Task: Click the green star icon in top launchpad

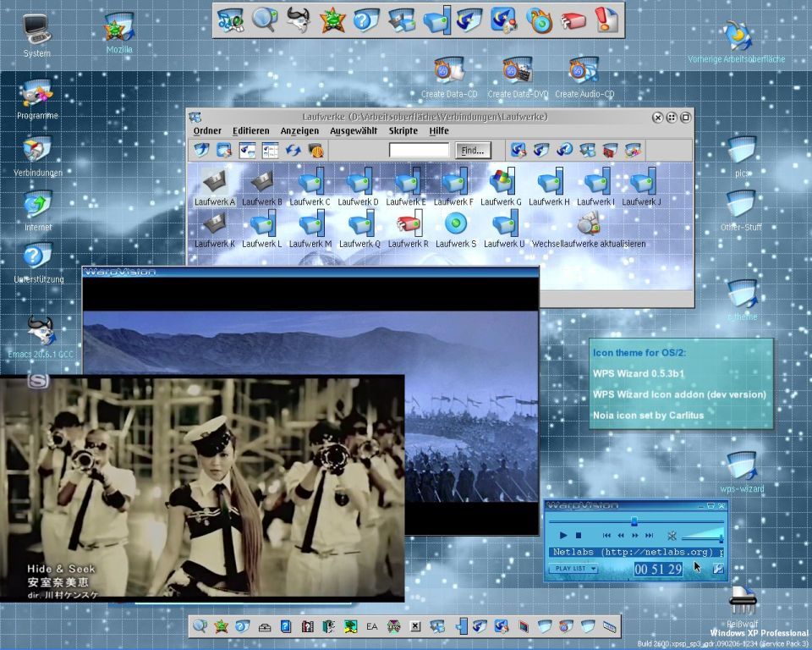Action: click(332, 20)
